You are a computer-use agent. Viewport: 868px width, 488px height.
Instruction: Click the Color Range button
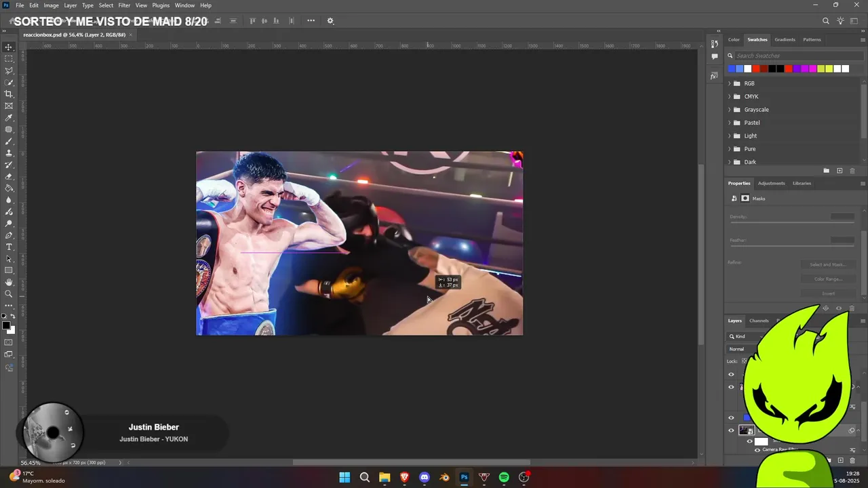[828, 279]
